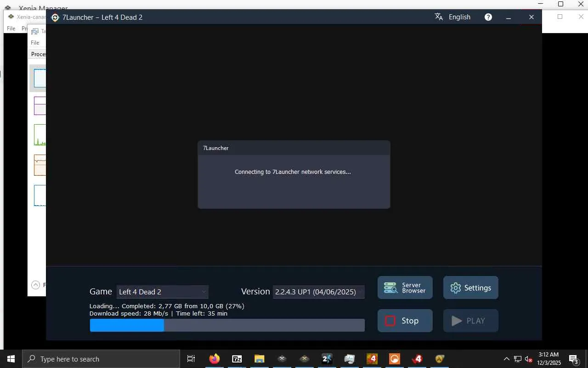
Task: Click the Version label
Action: (x=255, y=292)
